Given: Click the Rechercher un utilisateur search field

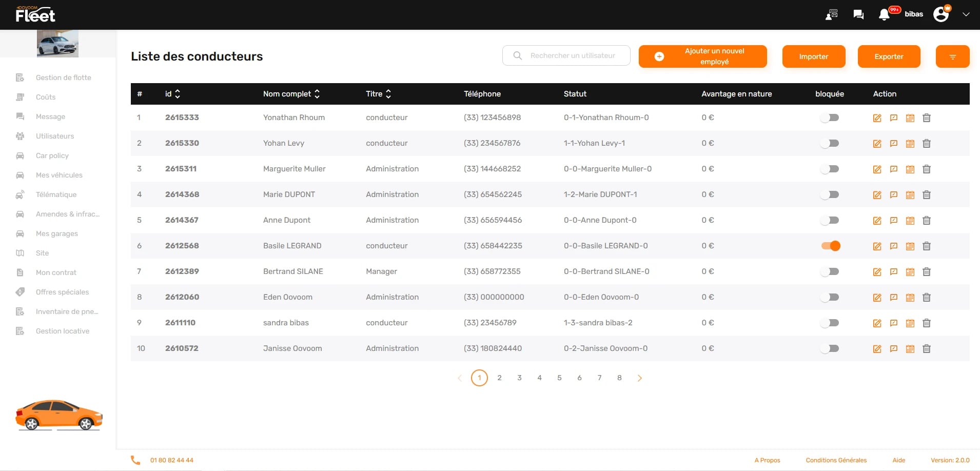Looking at the screenshot, I should point(572,55).
